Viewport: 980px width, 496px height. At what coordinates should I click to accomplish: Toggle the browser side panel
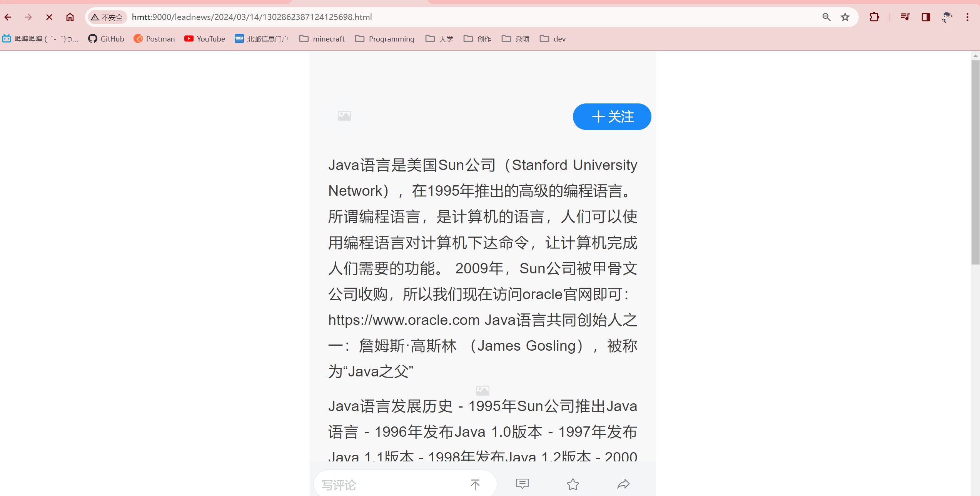pos(926,17)
